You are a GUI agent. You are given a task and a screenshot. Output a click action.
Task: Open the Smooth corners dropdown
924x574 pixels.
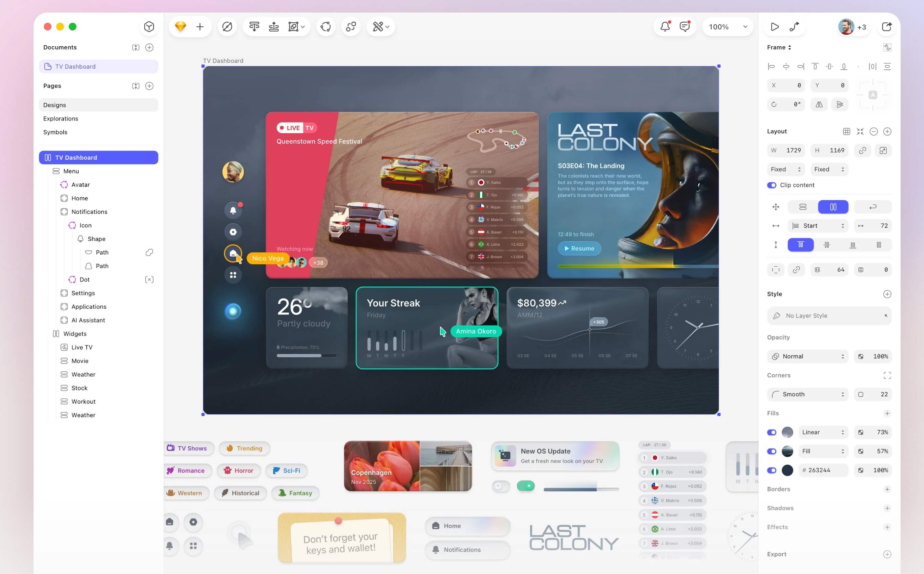click(x=808, y=394)
